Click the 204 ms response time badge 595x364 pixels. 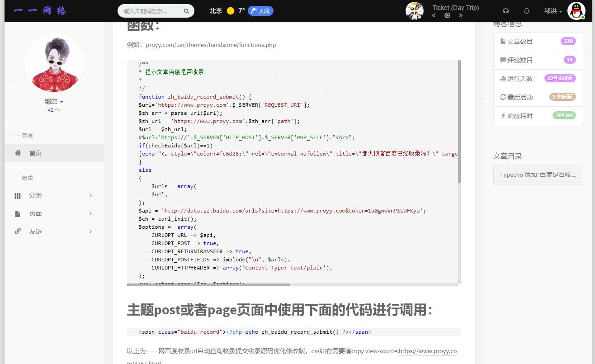click(x=564, y=115)
